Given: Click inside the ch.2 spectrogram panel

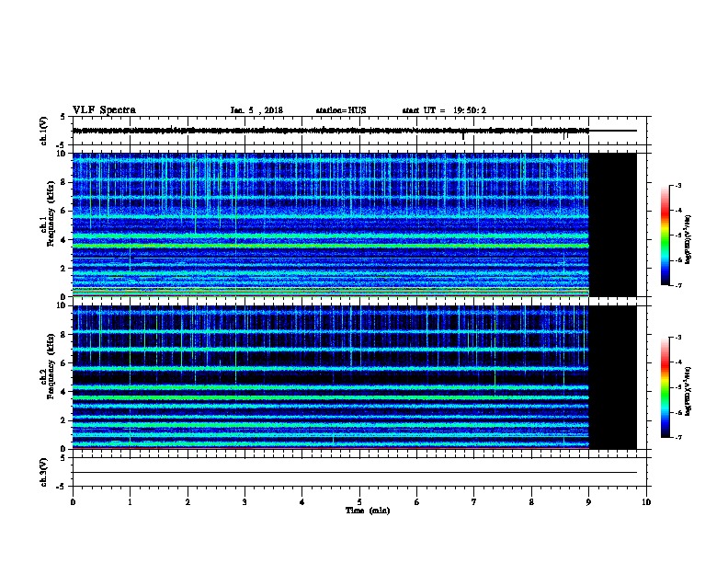Looking at the screenshot, I should (x=331, y=377).
